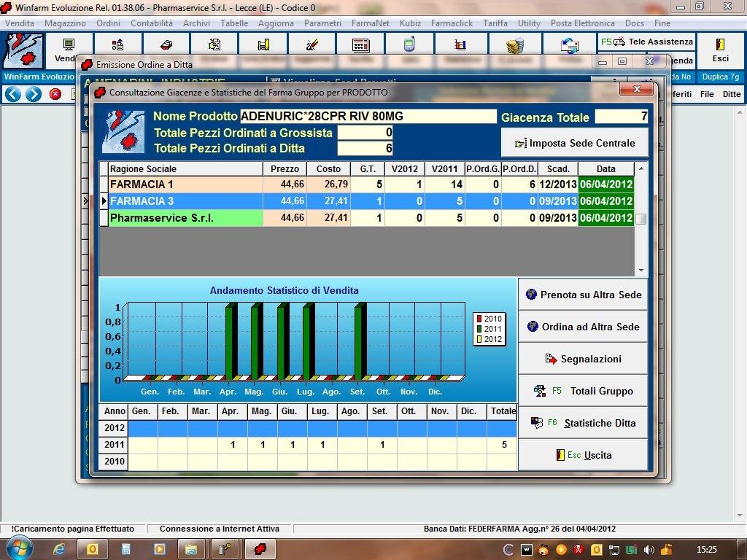Open the Magazzino menu
This screenshot has height=560, width=747.
tap(65, 23)
